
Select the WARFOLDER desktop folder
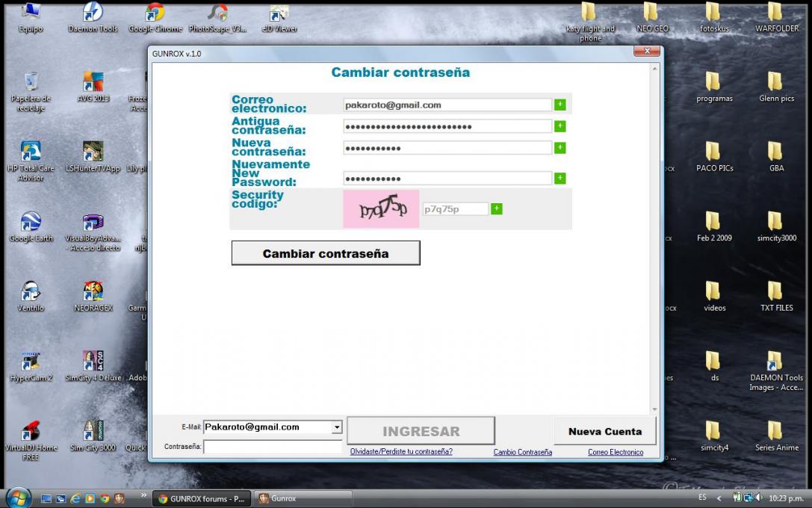coord(776,16)
